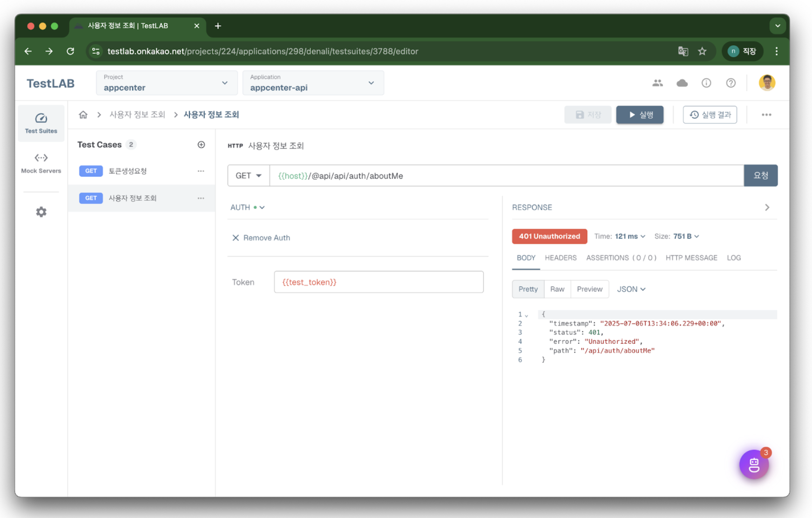
Task: Open the GET method dropdown
Action: [x=248, y=176]
